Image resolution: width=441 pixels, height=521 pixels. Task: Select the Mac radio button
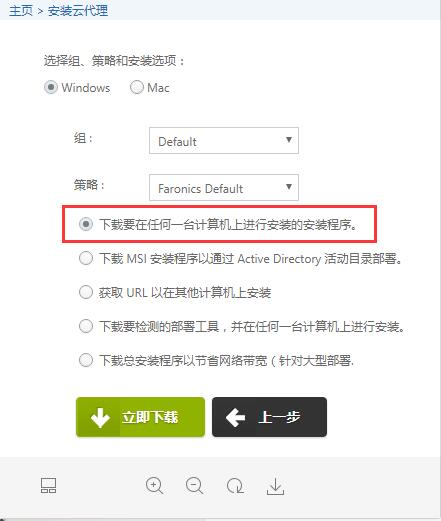(137, 87)
